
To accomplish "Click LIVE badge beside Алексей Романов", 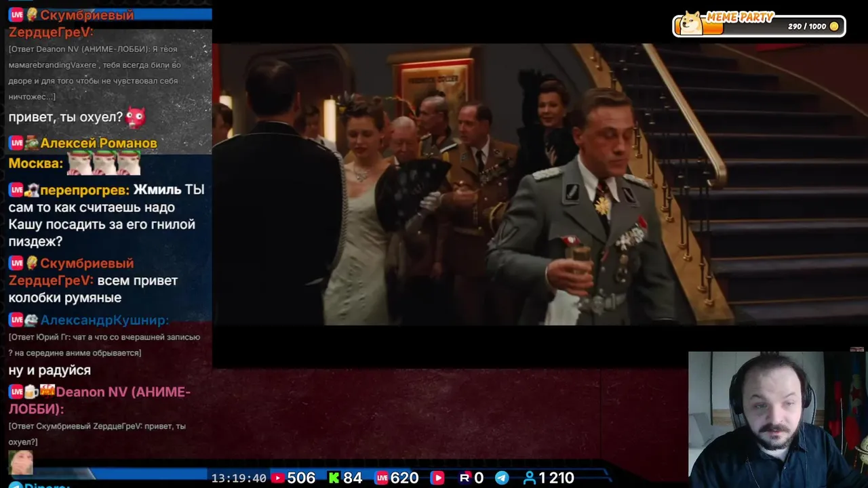I will [16, 143].
